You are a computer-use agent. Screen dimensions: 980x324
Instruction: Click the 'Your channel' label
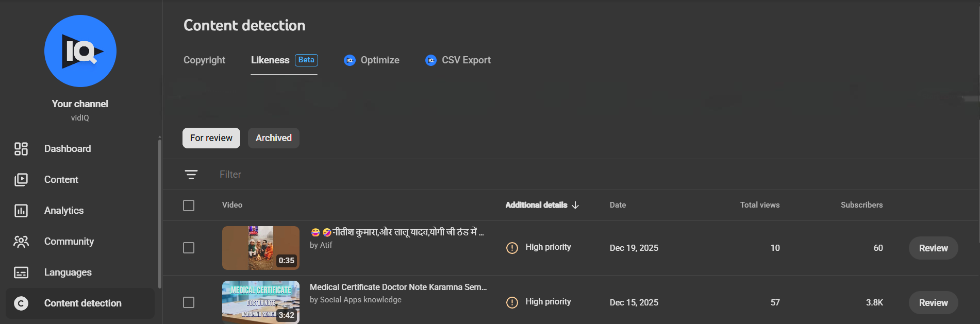(x=80, y=104)
